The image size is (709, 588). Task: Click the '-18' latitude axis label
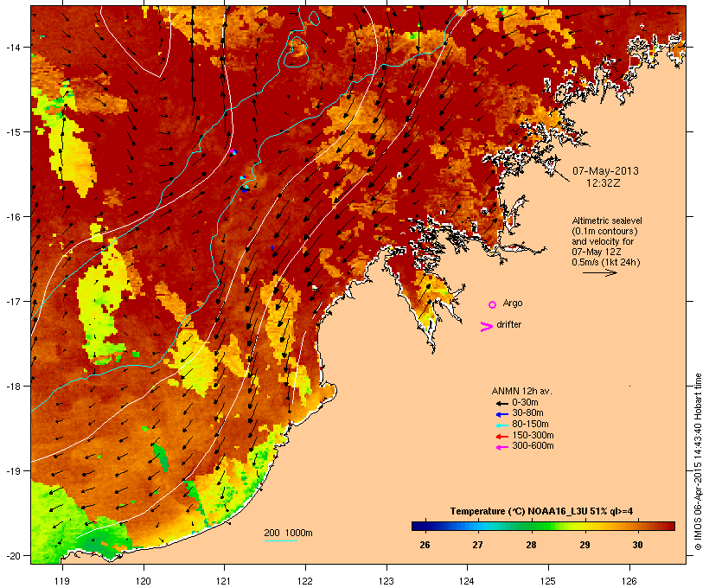pos(13,386)
